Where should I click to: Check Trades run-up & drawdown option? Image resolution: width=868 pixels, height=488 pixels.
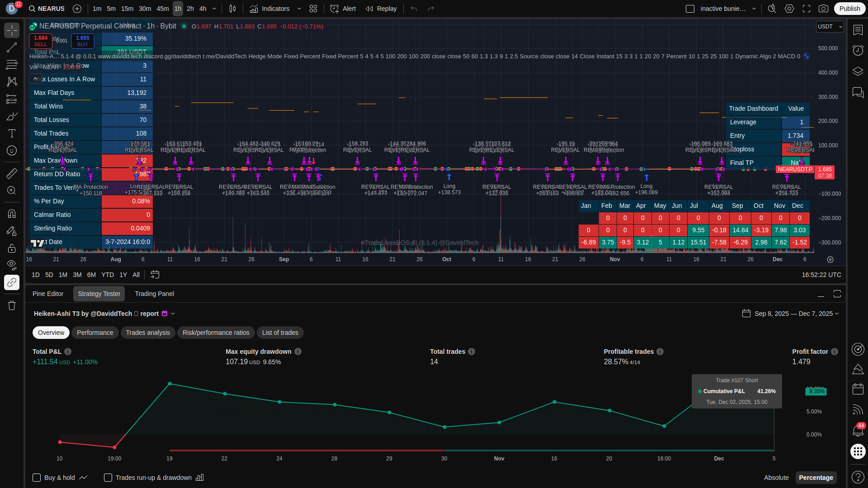pyautogui.click(x=108, y=478)
